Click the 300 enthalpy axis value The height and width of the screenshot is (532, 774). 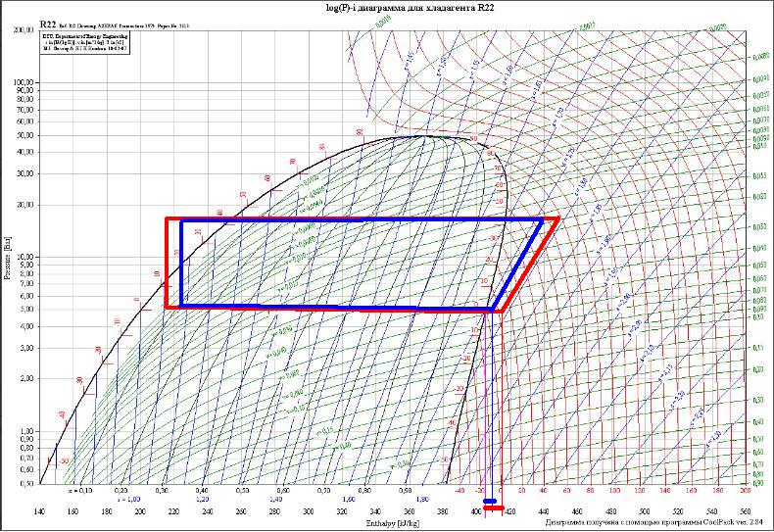(309, 512)
